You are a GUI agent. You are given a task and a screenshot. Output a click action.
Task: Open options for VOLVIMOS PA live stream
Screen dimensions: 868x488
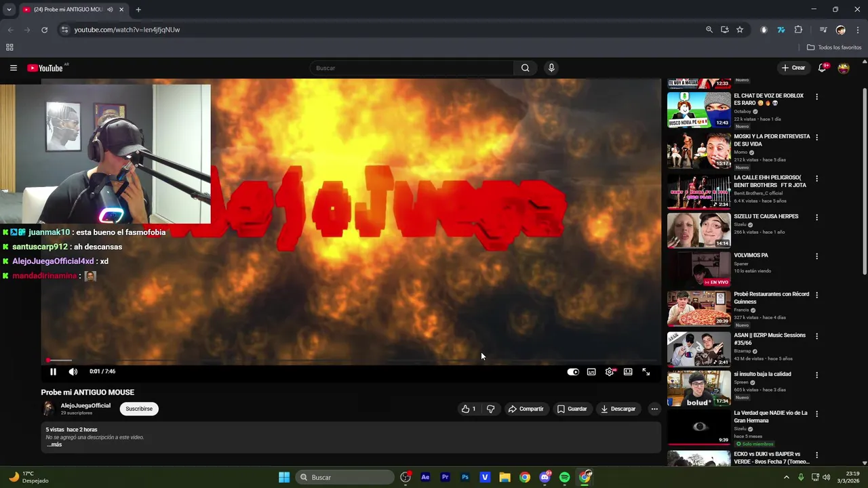click(x=816, y=256)
